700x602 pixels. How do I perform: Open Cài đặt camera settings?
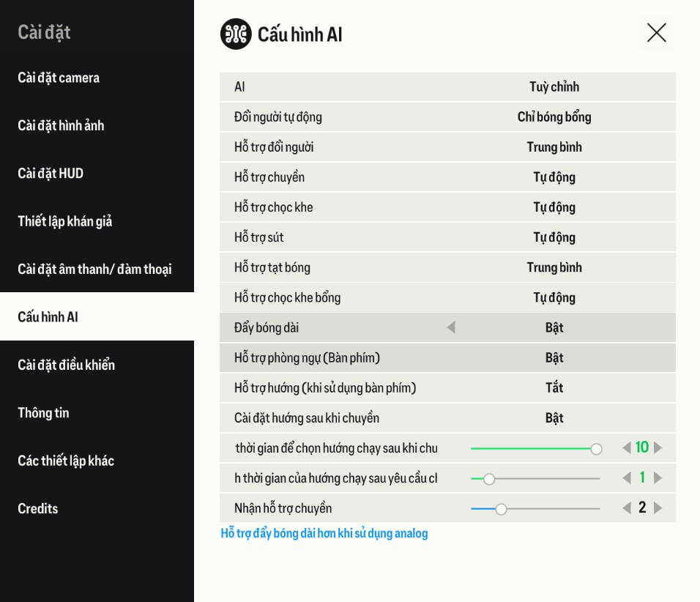click(x=59, y=78)
